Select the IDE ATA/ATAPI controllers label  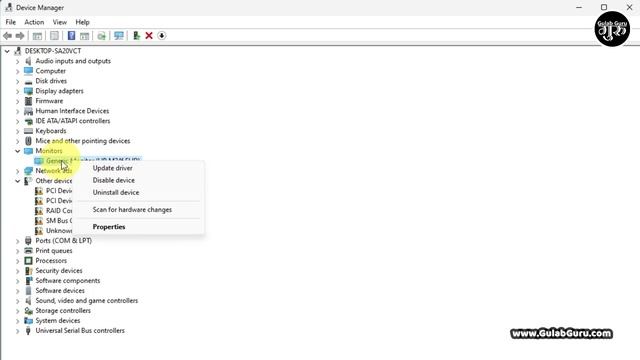pos(73,121)
